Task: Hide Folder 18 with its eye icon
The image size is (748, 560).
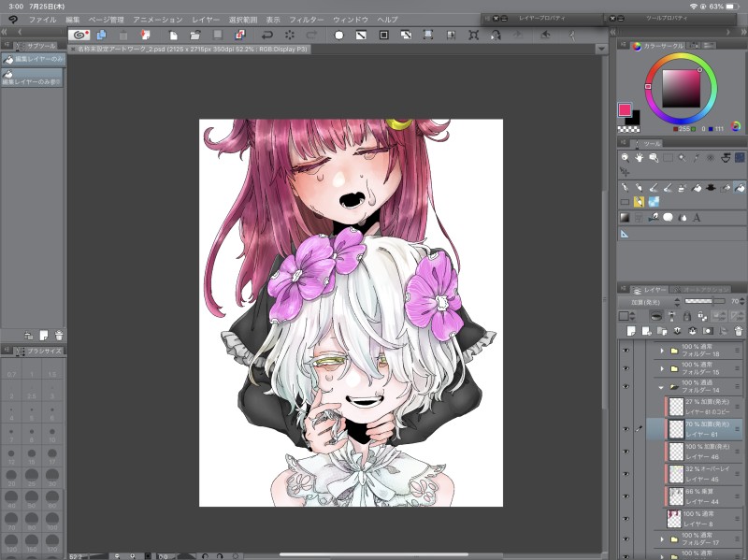Action: click(x=626, y=351)
